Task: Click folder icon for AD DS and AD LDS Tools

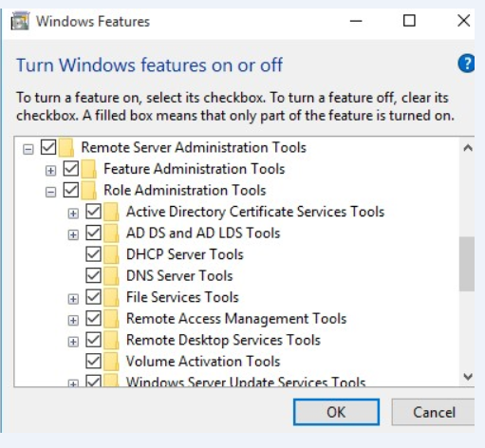Action: 111,233
